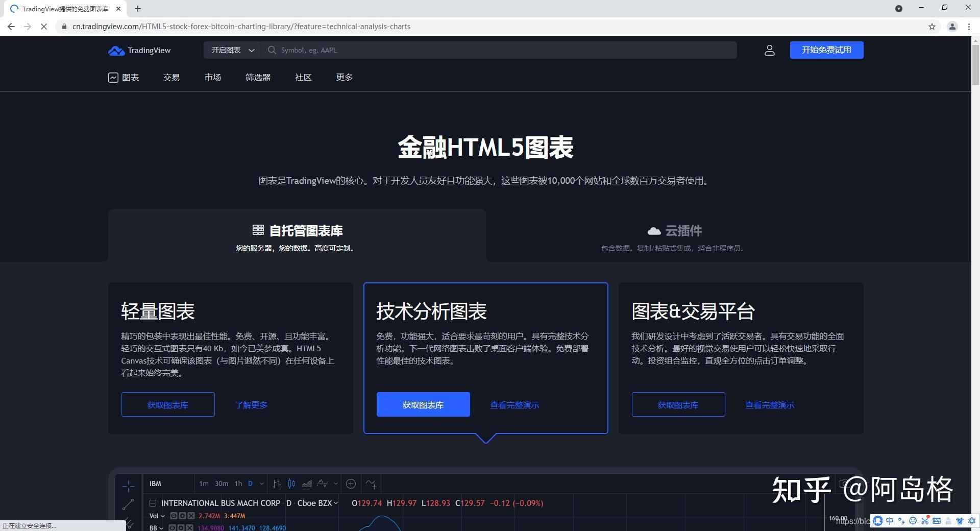Open Vol indicator settings gear
This screenshot has height=531, width=980.
click(182, 516)
